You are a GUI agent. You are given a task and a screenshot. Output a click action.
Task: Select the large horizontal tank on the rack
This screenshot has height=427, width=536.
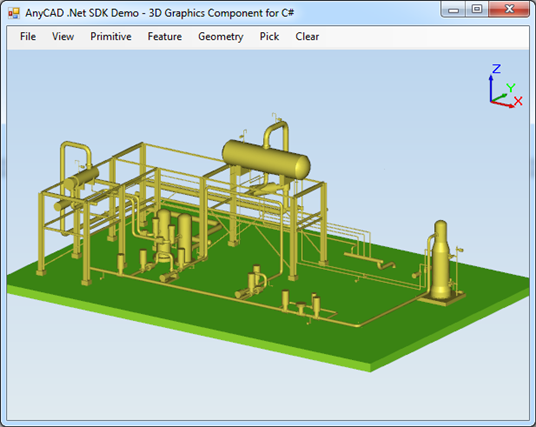(x=266, y=159)
